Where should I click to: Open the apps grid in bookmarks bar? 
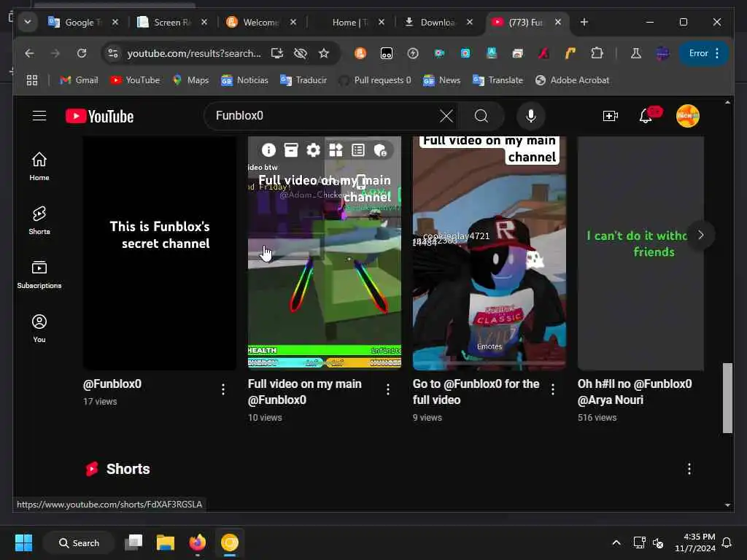click(x=32, y=80)
